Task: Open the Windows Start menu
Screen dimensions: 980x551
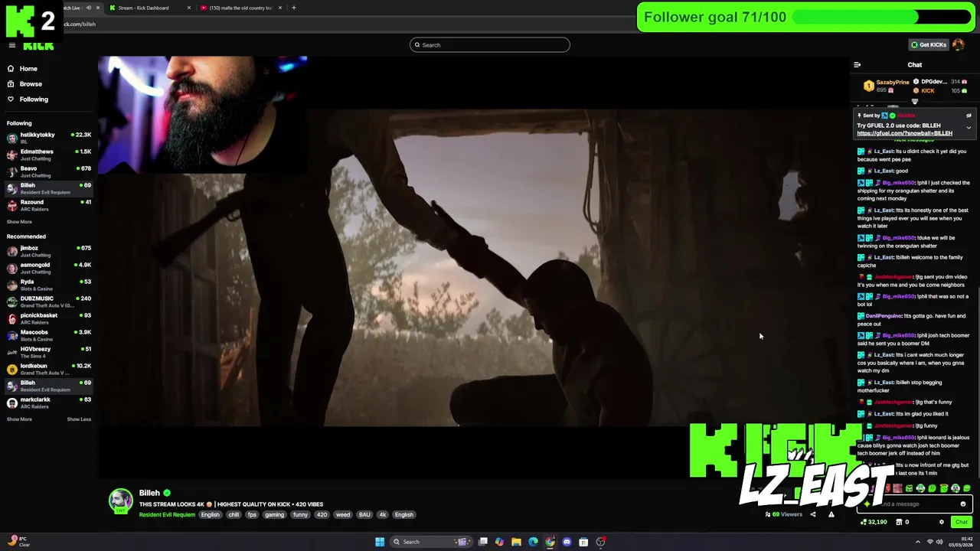Action: [380, 542]
